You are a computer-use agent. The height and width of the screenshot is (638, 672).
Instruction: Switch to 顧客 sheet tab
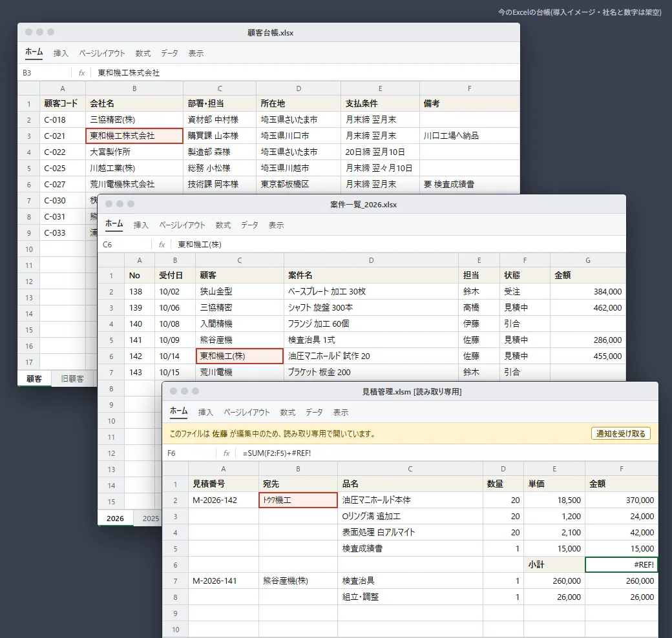click(x=34, y=378)
